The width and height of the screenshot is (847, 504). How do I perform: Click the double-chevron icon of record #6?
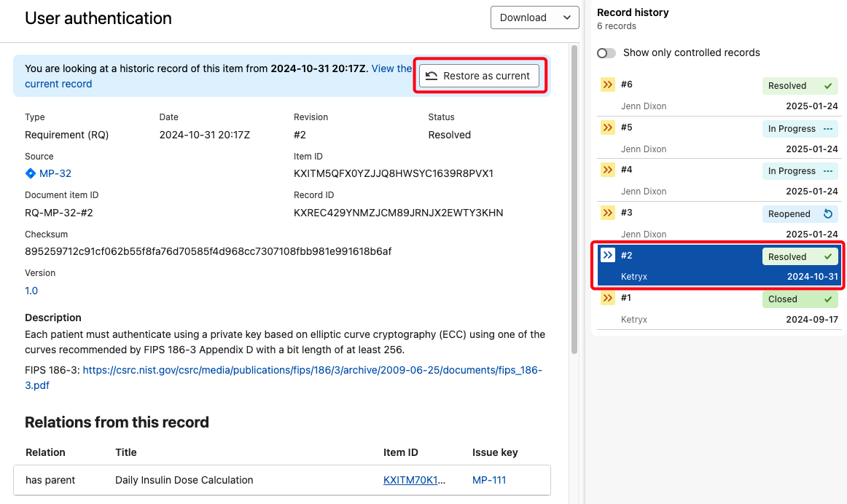[608, 84]
